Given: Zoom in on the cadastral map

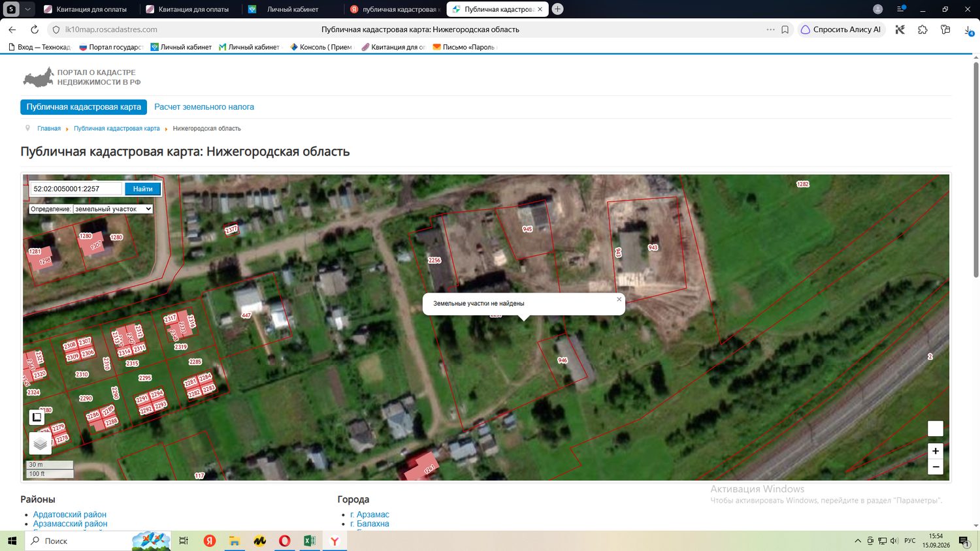Looking at the screenshot, I should click(x=936, y=451).
